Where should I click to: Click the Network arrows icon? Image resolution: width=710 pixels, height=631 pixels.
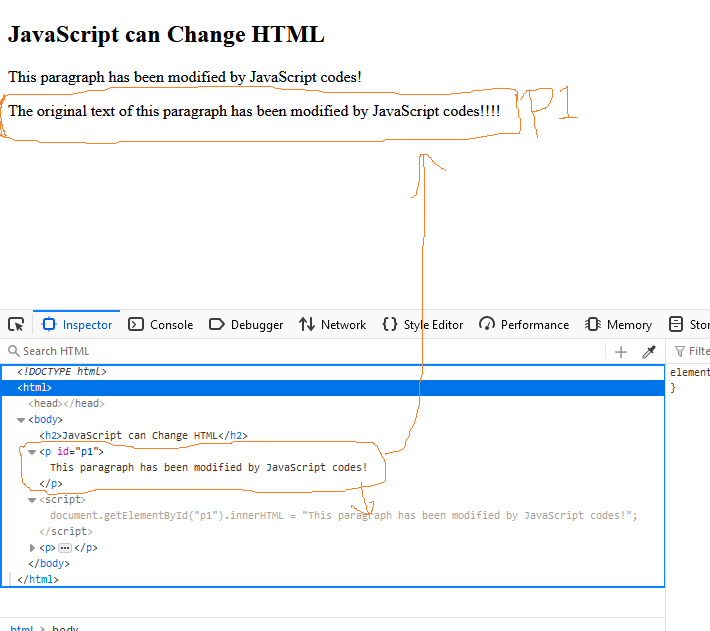pyautogui.click(x=307, y=324)
